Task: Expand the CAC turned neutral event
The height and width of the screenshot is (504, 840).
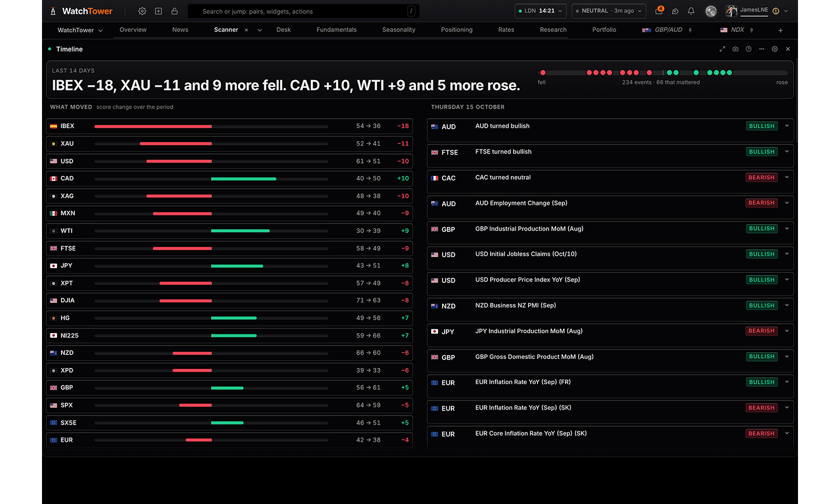Action: click(x=787, y=178)
